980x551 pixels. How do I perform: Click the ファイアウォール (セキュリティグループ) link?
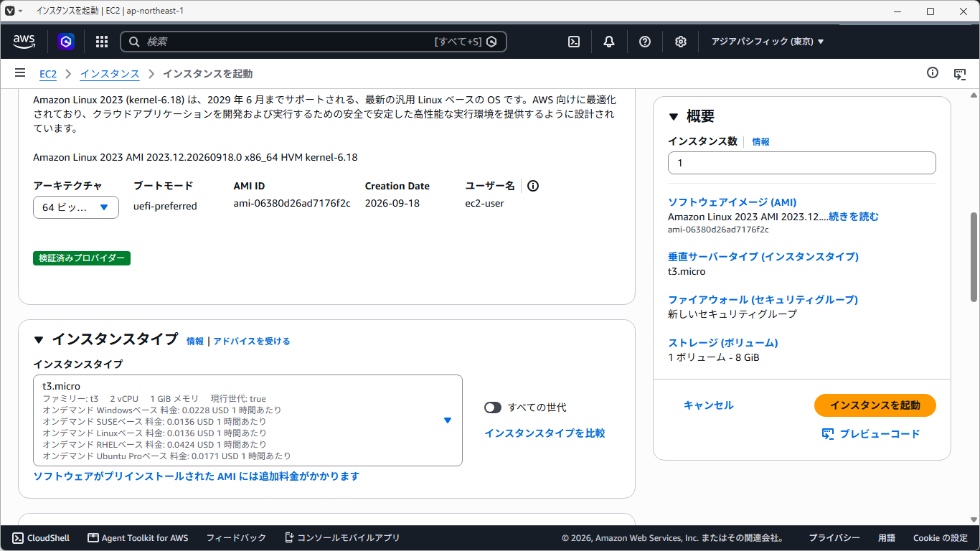[763, 300]
